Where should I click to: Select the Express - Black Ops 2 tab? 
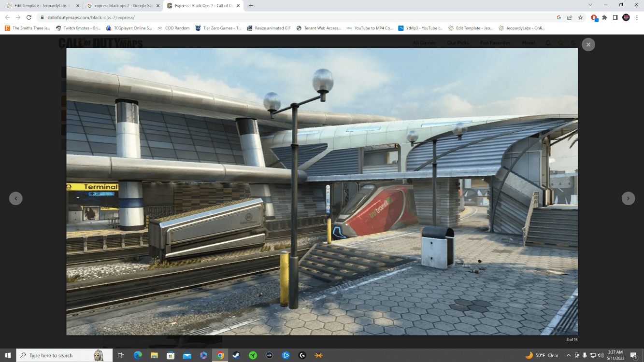203,6
